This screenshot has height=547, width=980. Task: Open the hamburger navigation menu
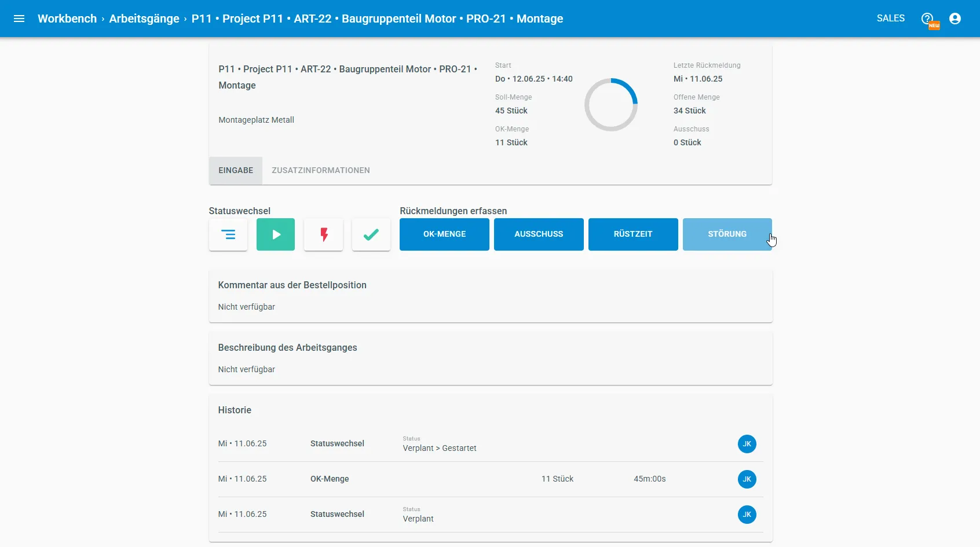[19, 19]
